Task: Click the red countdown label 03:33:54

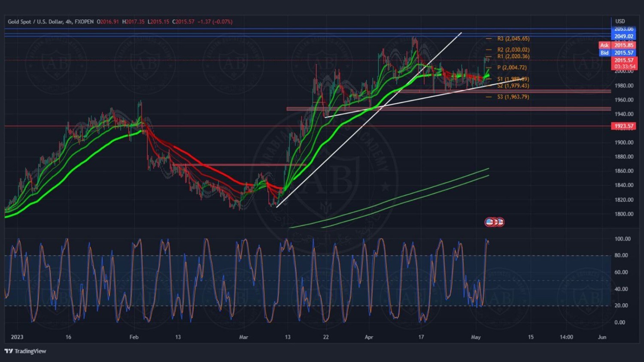Action: coord(624,67)
